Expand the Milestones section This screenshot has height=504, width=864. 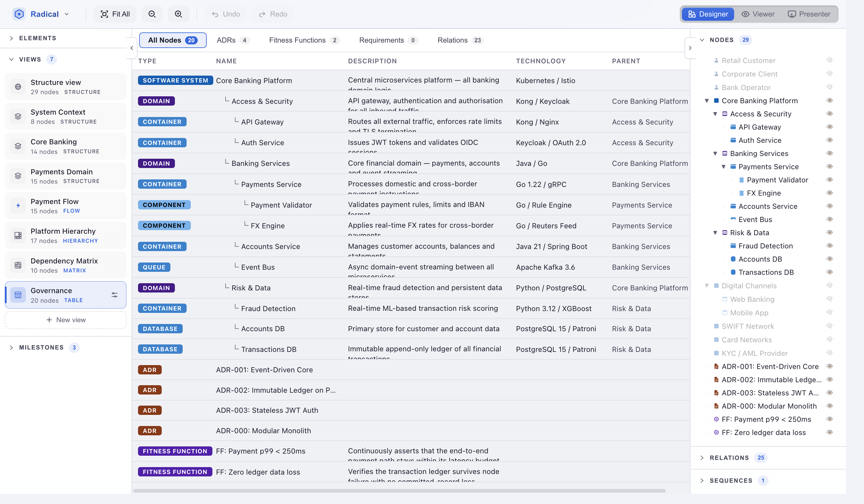click(x=11, y=348)
